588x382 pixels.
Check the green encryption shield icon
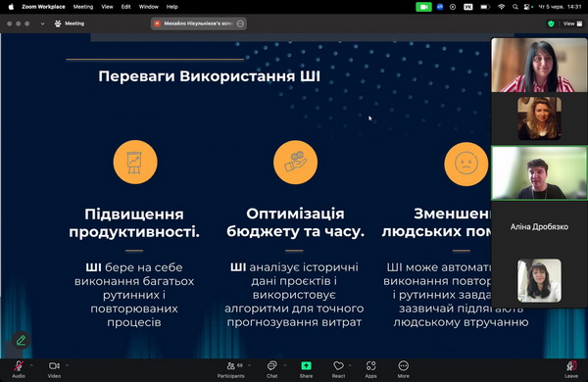(551, 24)
